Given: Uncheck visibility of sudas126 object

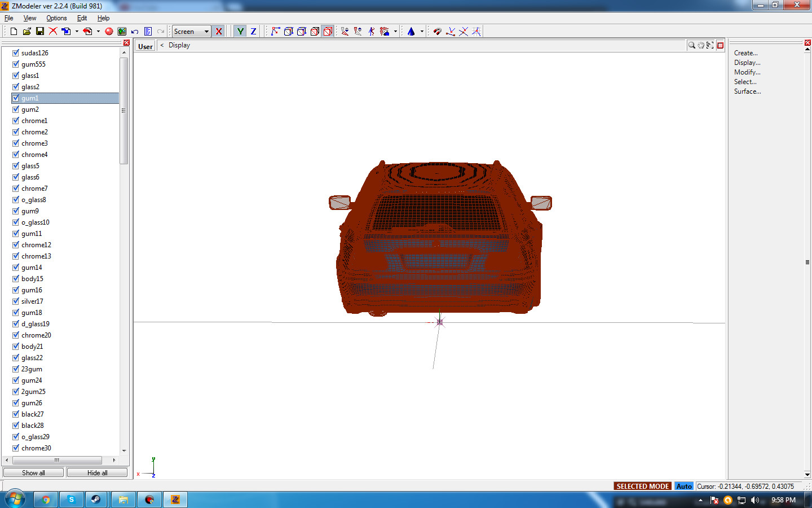Looking at the screenshot, I should (x=16, y=52).
